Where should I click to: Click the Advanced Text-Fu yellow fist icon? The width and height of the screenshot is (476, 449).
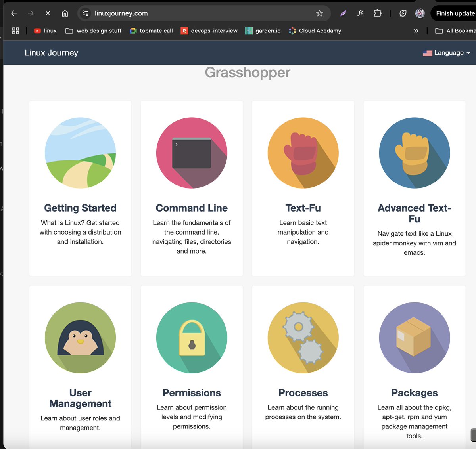tap(415, 153)
